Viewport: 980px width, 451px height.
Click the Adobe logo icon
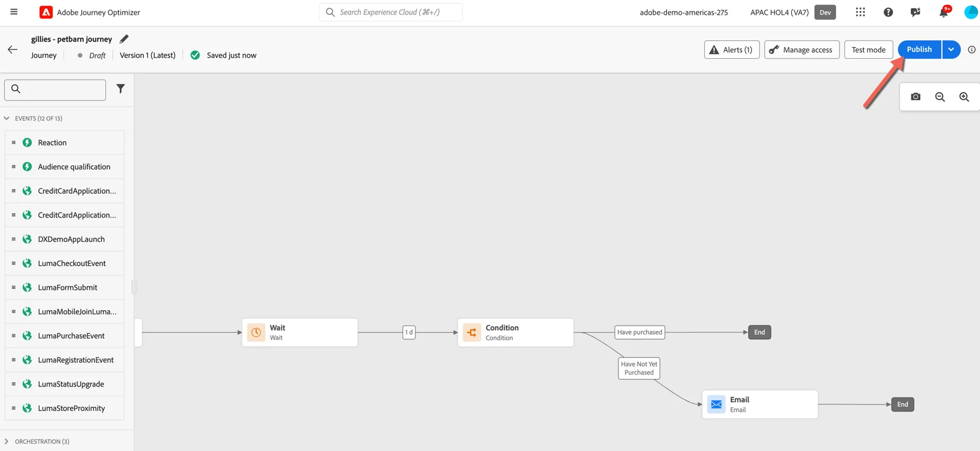click(x=46, y=12)
